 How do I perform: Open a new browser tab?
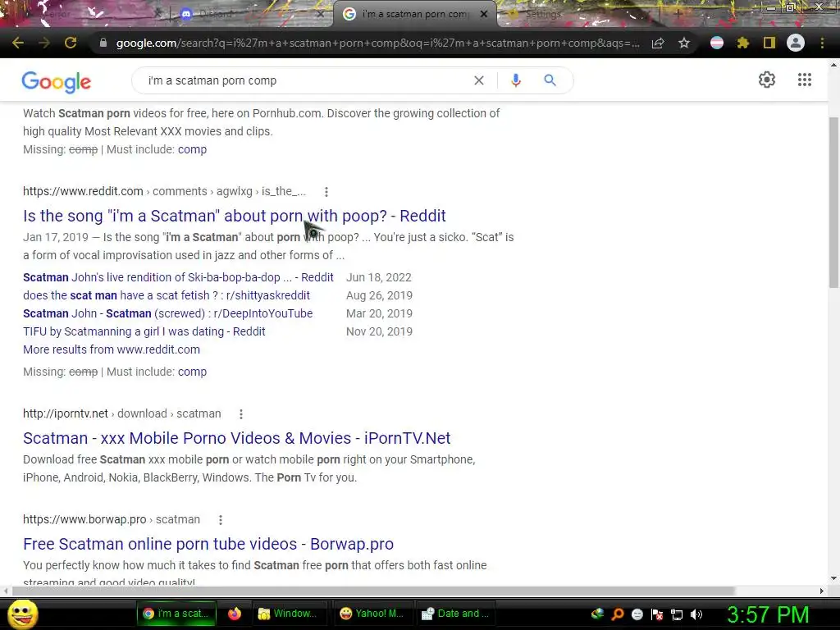click(678, 14)
